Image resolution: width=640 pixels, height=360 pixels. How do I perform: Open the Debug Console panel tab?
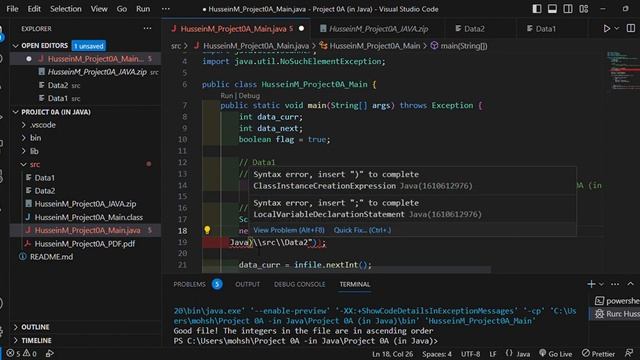click(300, 284)
